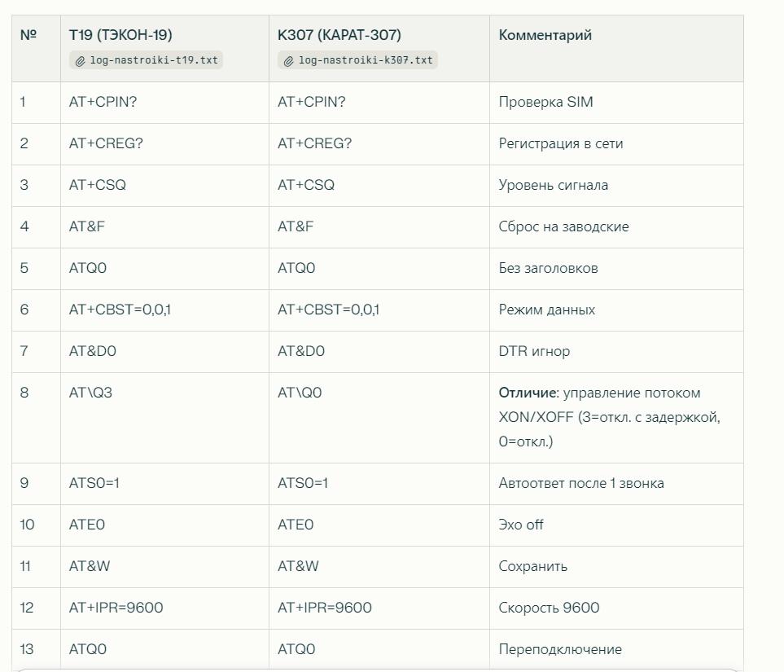784x672 pixels.
Task: Select the AT\Q3 command cell
Action: 90,393
